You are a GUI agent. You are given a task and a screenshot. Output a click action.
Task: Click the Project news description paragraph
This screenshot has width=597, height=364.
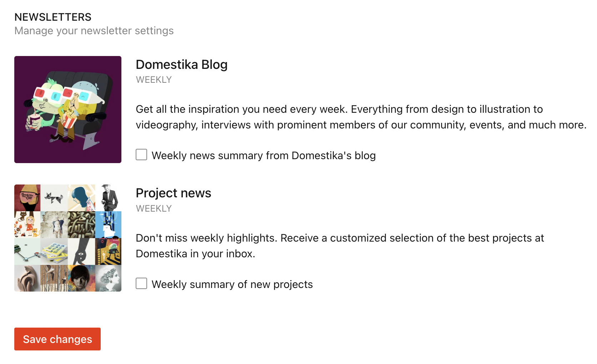[x=340, y=246]
